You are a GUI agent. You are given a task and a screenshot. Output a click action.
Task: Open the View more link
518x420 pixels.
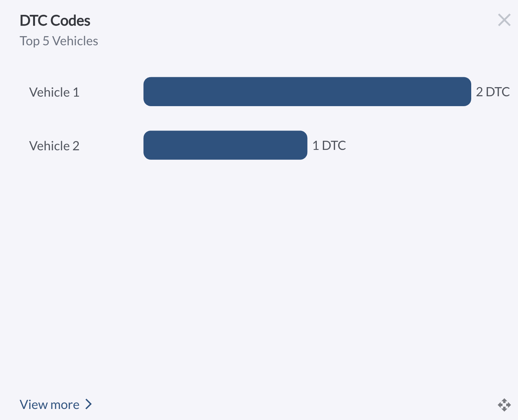(x=50, y=404)
